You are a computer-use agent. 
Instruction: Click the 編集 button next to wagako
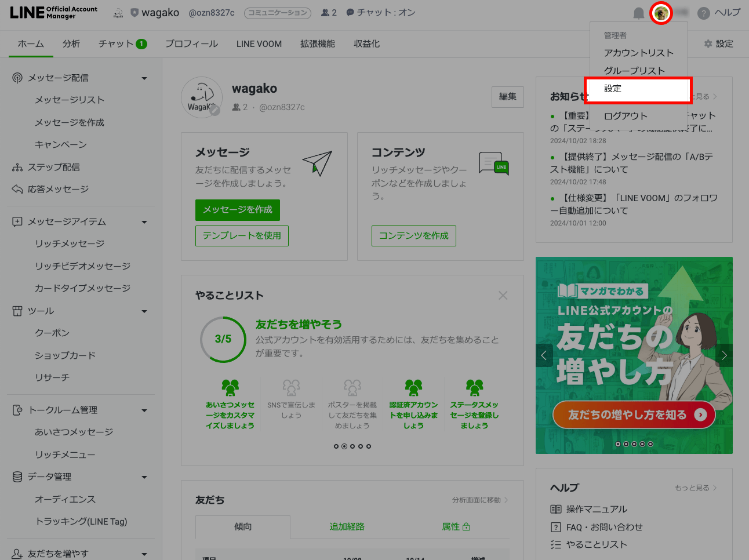pyautogui.click(x=508, y=97)
